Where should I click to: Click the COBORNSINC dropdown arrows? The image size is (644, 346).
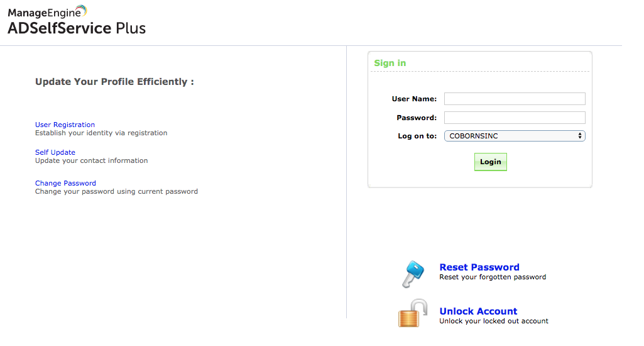pos(579,136)
